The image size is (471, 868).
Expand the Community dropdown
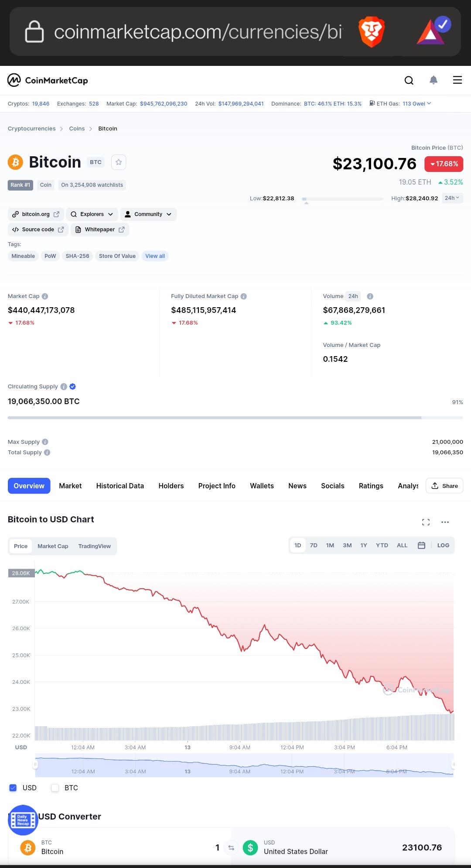(x=148, y=214)
